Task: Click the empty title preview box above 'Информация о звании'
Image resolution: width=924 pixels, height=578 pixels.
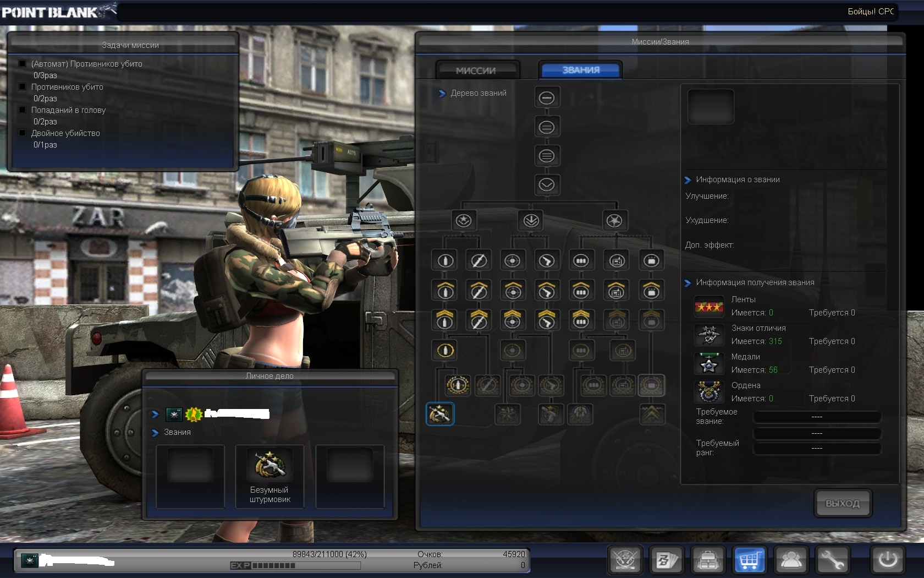Action: (x=711, y=107)
